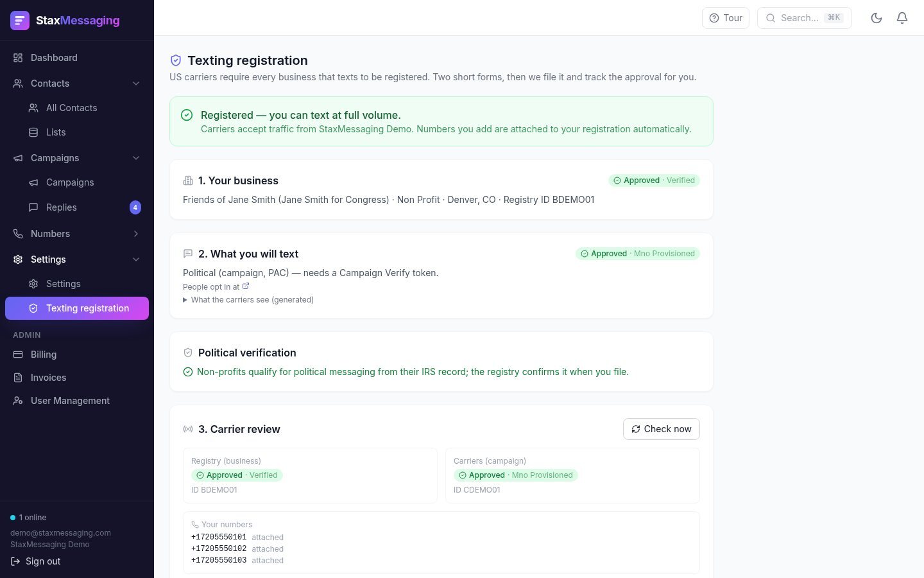This screenshot has height=578, width=924.
Task: Go to Invoices page
Action: click(x=77, y=378)
